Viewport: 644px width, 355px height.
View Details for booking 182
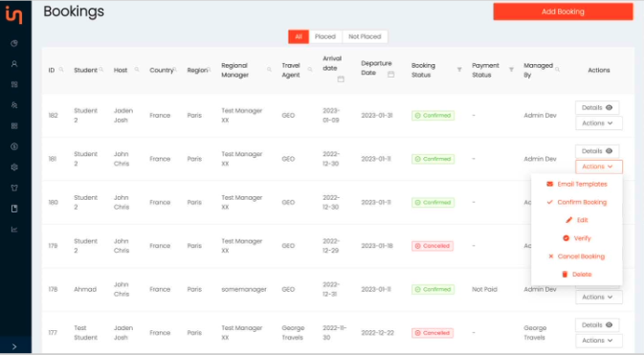[x=597, y=108]
